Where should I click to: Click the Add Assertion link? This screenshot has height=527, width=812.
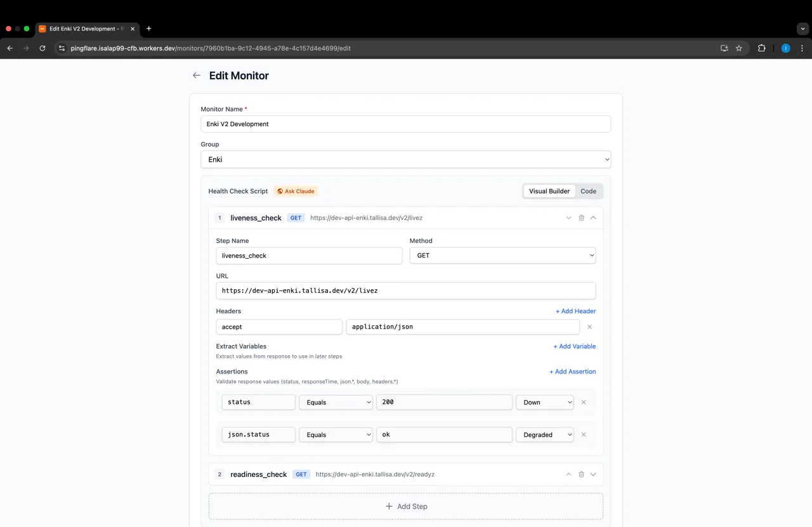[572, 372]
